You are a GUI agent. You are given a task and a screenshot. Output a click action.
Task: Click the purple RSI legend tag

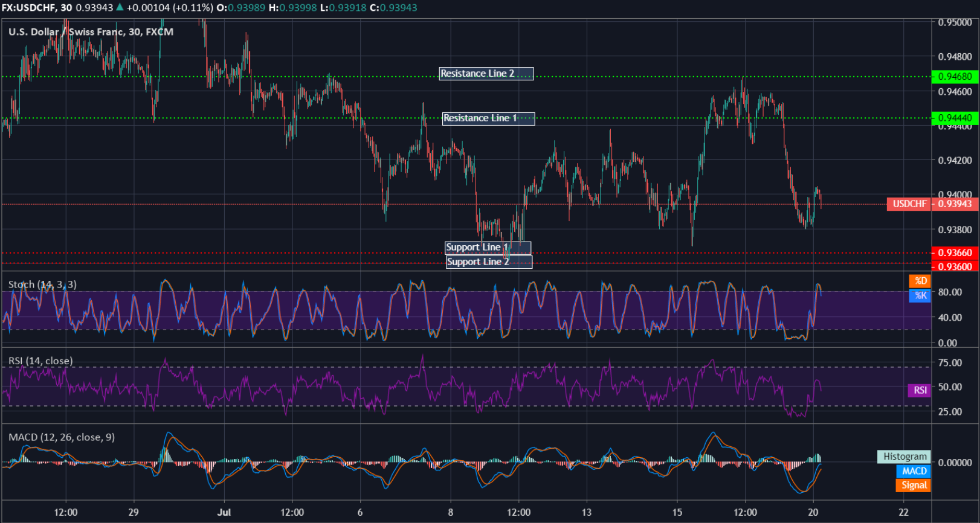(920, 390)
